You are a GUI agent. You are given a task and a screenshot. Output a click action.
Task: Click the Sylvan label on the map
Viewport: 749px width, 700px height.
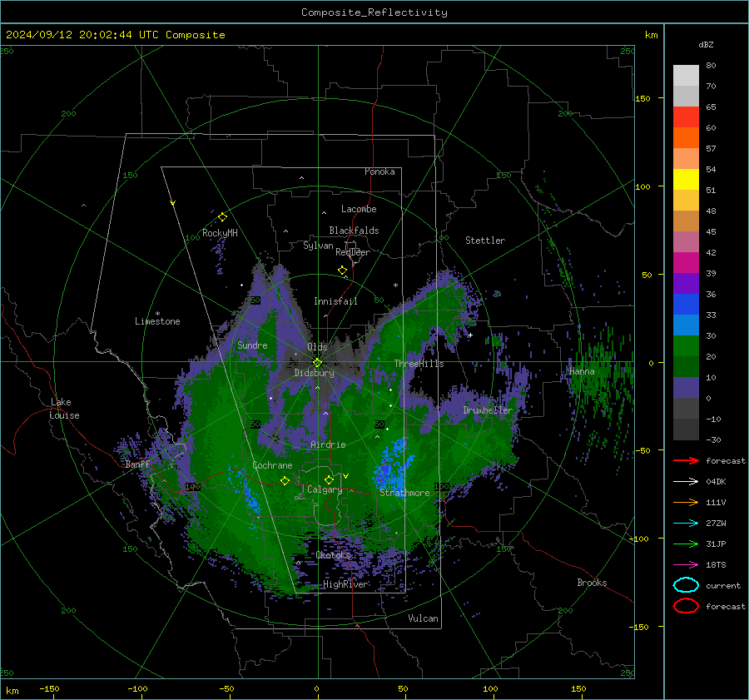click(x=318, y=246)
